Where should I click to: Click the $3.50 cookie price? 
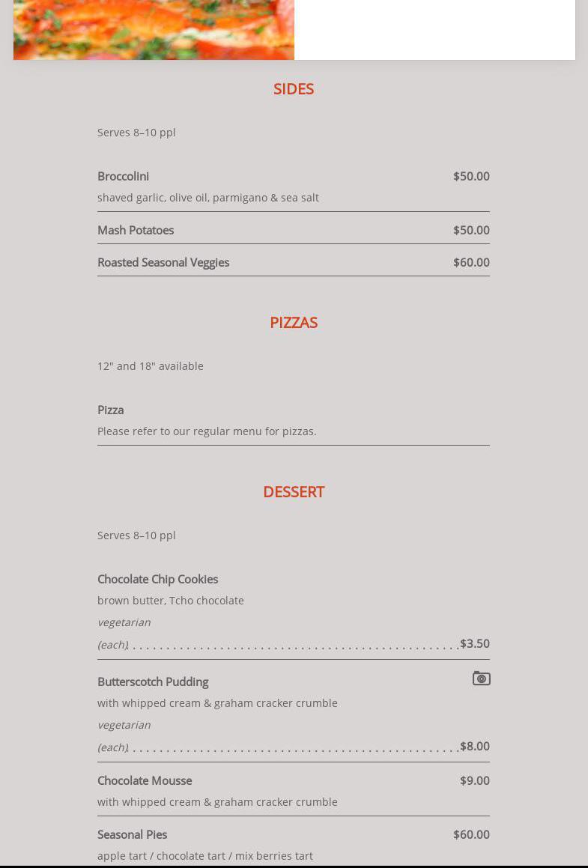[x=475, y=644]
